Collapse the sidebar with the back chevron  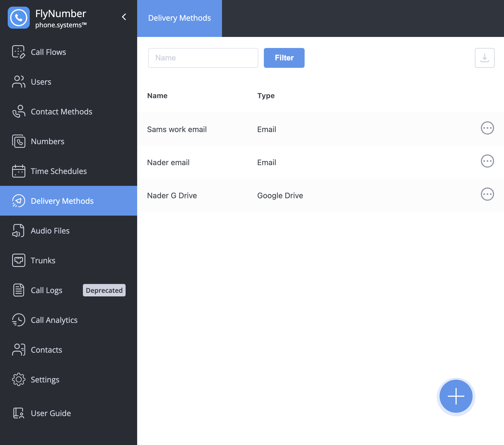coord(124,17)
